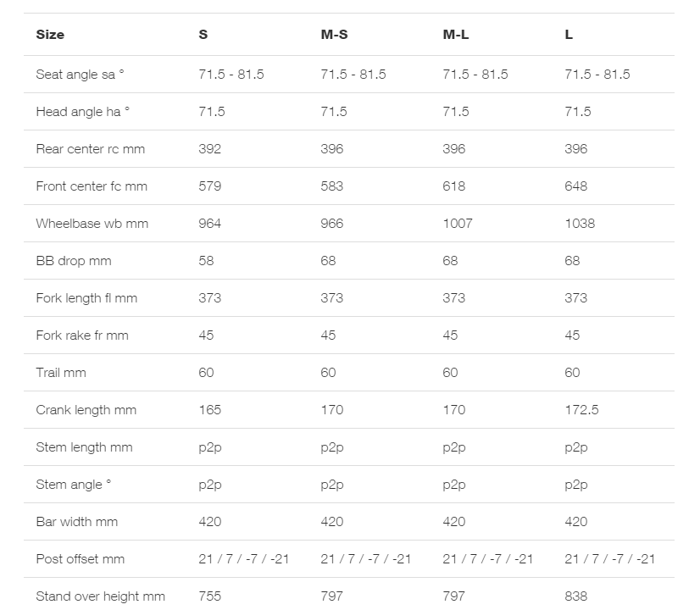Select the Bar width mm label
Image resolution: width=700 pixels, height=610 pixels.
point(77,522)
